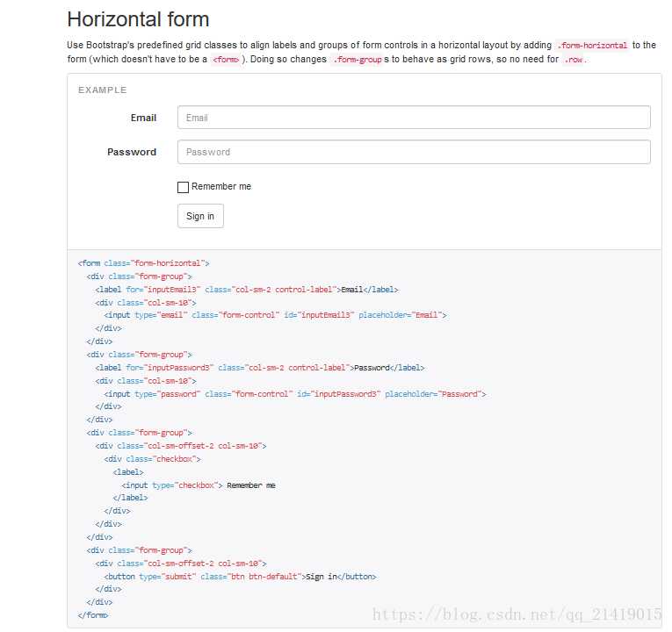Screen dimensions: 672x632
Task: Select the .form-horizontal inline code in description
Action: [x=593, y=46]
